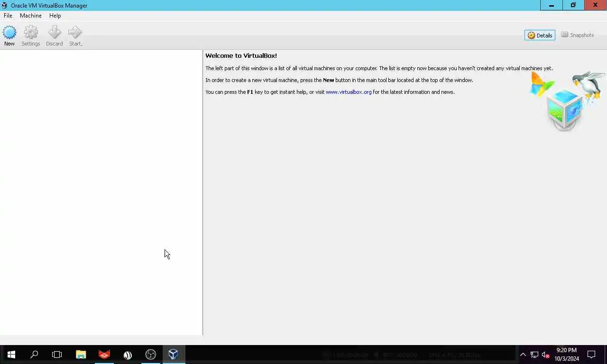Minimize the VirtualBox Manager window
This screenshot has width=607, height=364.
552,5
